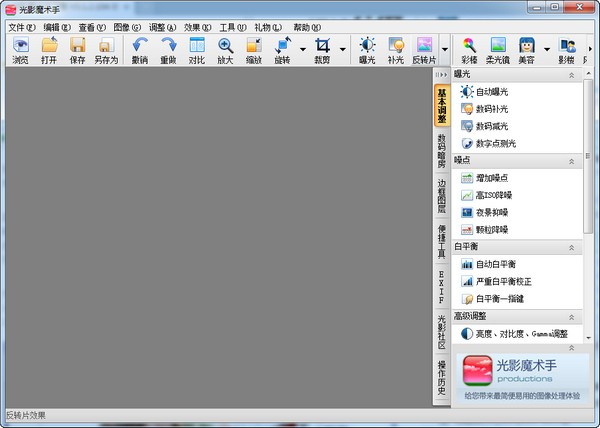The image size is (600, 428).
Task: Open the 旋转 (Rotate) dropdown arrow
Action: 301,48
